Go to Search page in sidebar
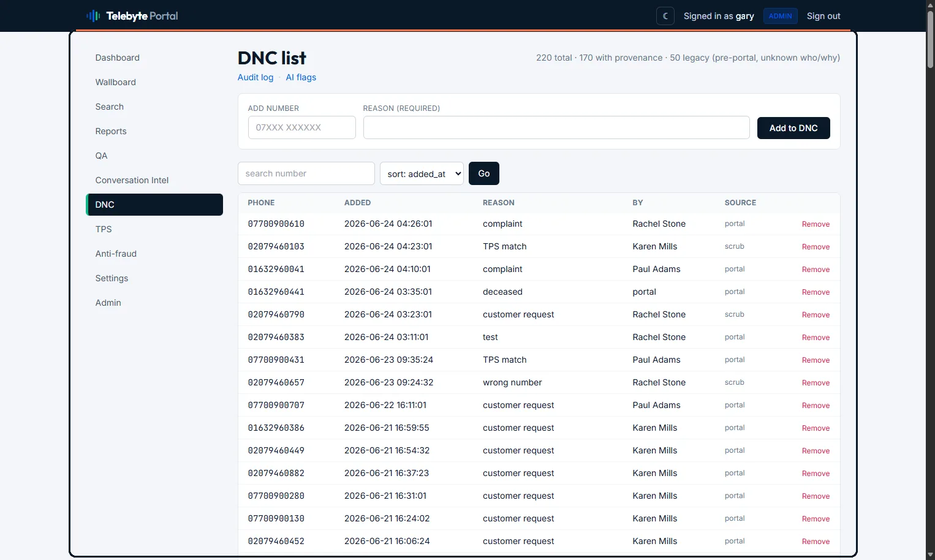This screenshot has height=560, width=935. [154, 107]
